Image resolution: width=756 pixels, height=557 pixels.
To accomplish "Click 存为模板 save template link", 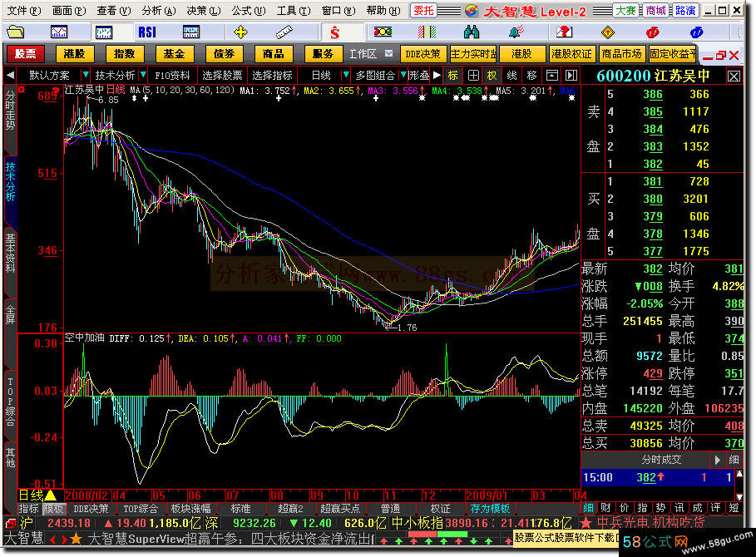I will point(490,508).
